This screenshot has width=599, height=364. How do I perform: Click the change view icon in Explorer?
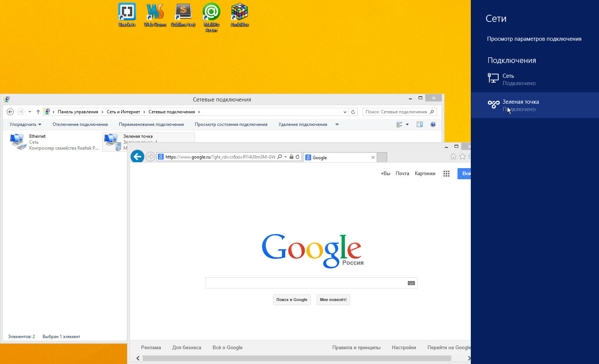399,124
